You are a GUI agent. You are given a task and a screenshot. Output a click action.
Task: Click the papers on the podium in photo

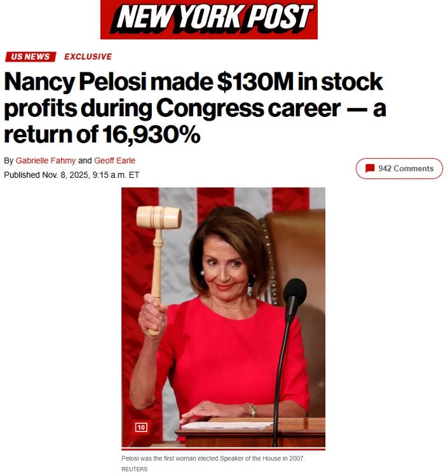pyautogui.click(x=227, y=425)
